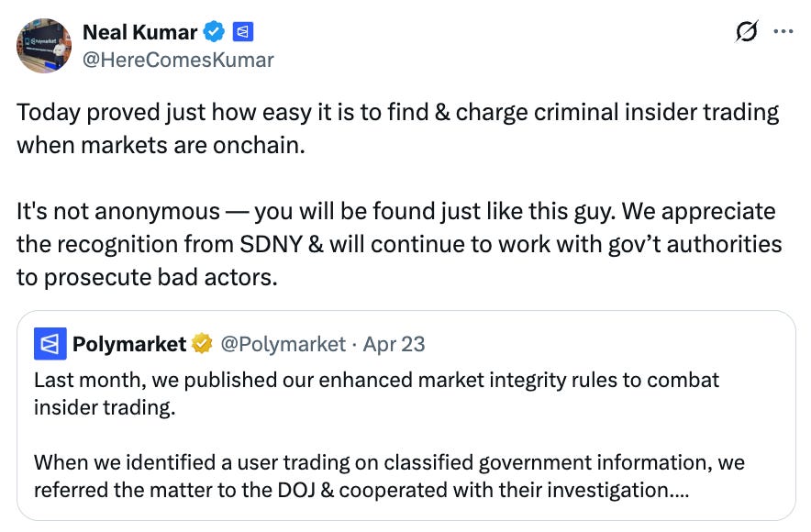Open the three-dot more options menu

coord(783,32)
